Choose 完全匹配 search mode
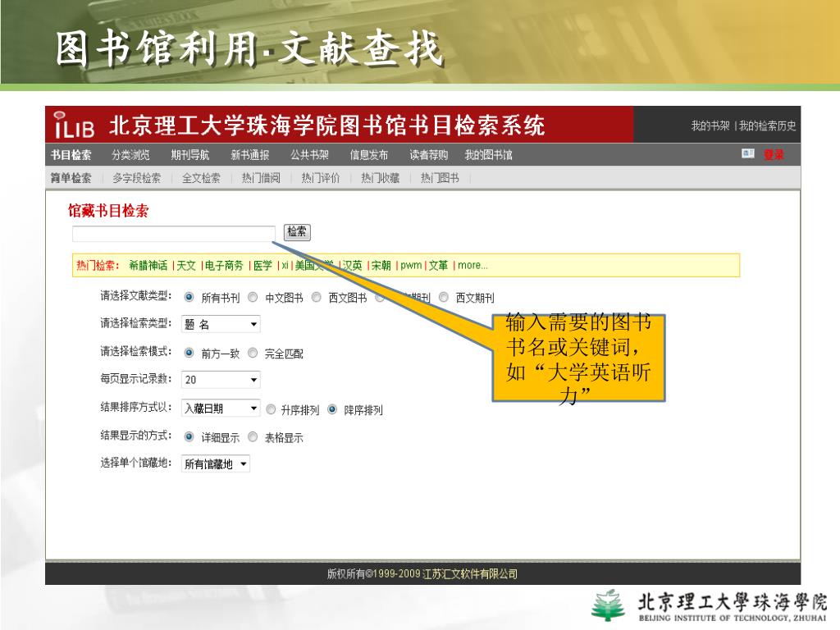Viewport: 840px width, 630px height. point(253,353)
